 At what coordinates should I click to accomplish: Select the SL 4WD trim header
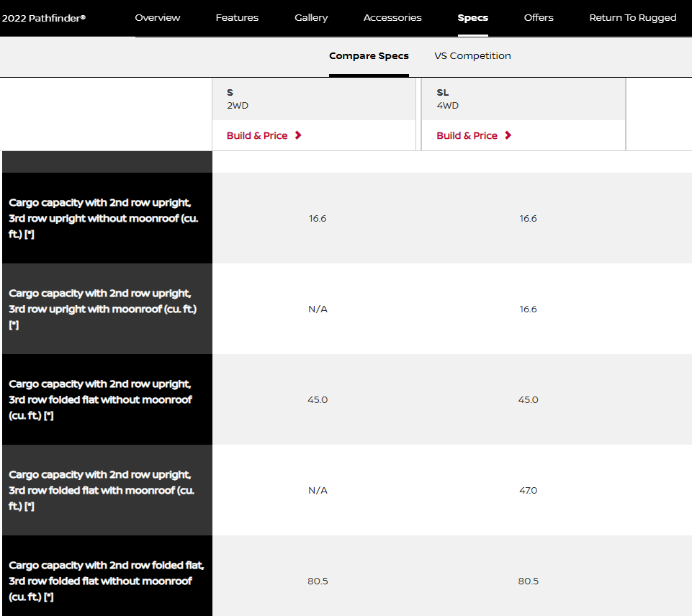(x=447, y=99)
